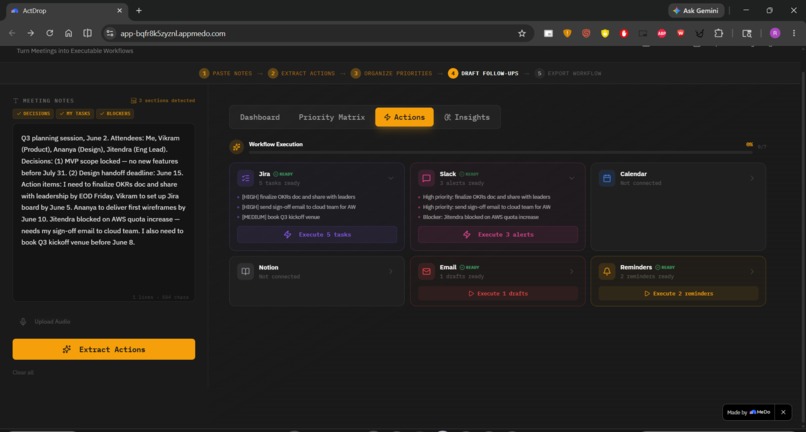Go back with the browser back arrow
The height and width of the screenshot is (432, 806).
tap(12, 33)
